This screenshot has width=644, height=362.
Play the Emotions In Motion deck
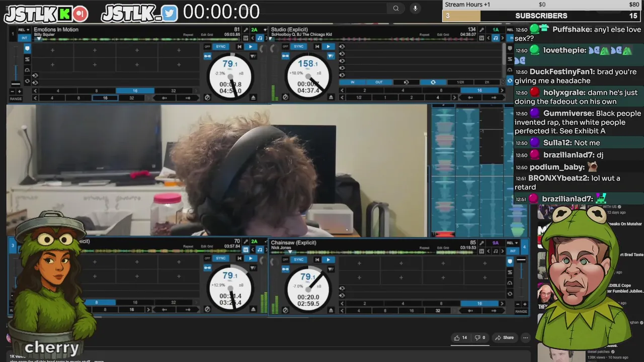click(x=250, y=47)
